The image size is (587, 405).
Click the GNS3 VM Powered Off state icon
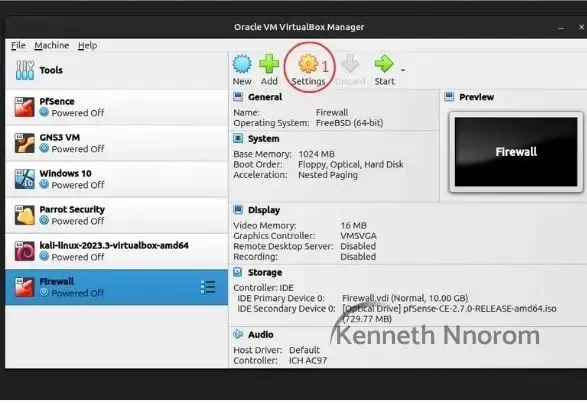click(x=44, y=148)
